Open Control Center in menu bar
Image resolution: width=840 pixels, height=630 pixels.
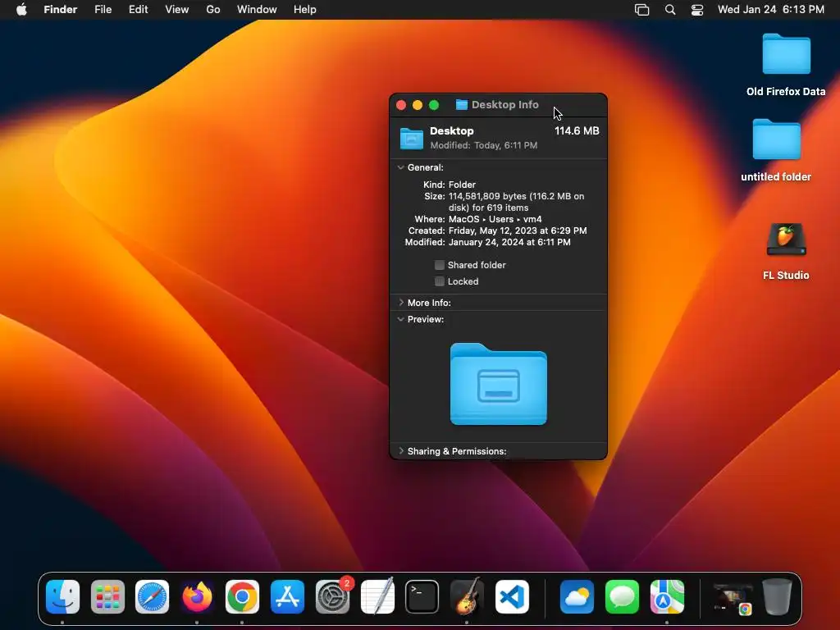(697, 10)
